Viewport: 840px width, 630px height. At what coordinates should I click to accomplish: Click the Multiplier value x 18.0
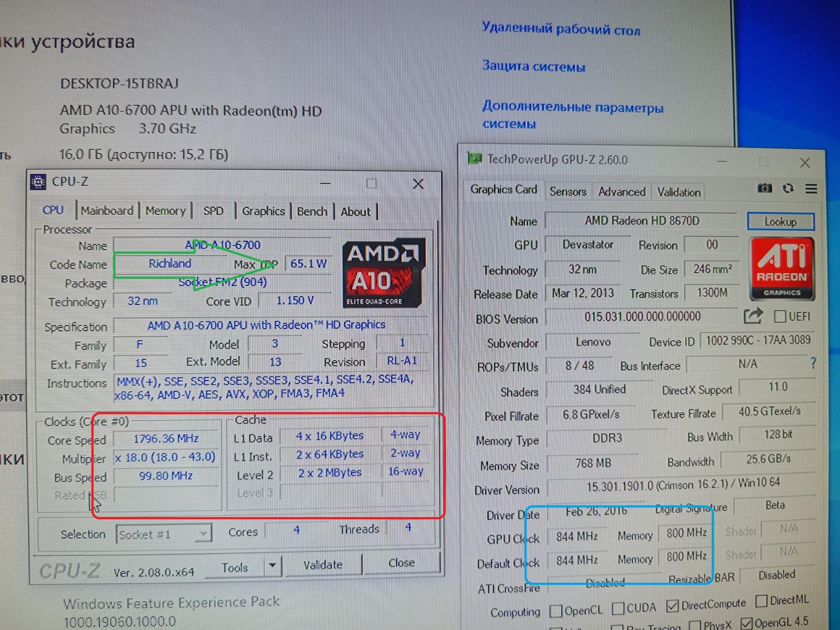pos(166,457)
